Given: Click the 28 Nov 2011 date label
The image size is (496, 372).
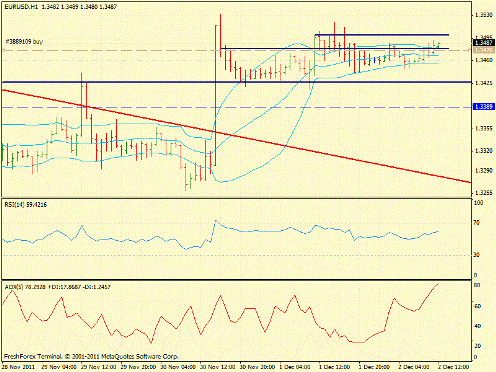Looking at the screenshot, I should 19,367.
